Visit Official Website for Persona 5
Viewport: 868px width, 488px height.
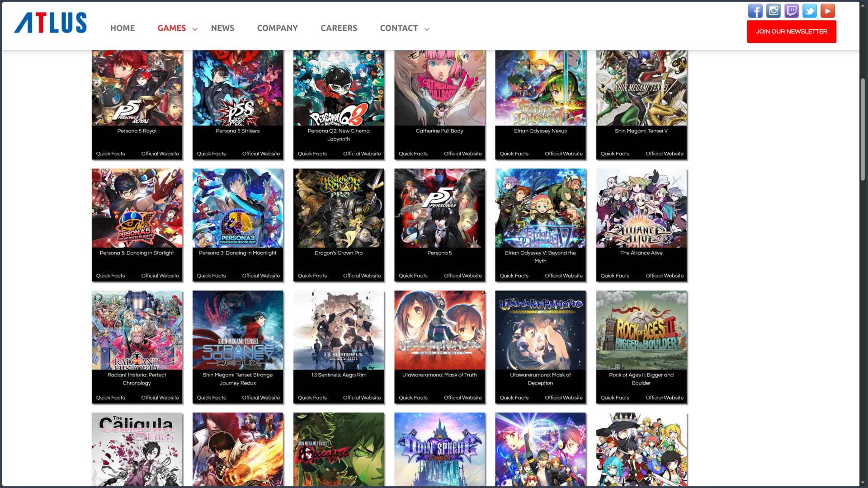(462, 276)
